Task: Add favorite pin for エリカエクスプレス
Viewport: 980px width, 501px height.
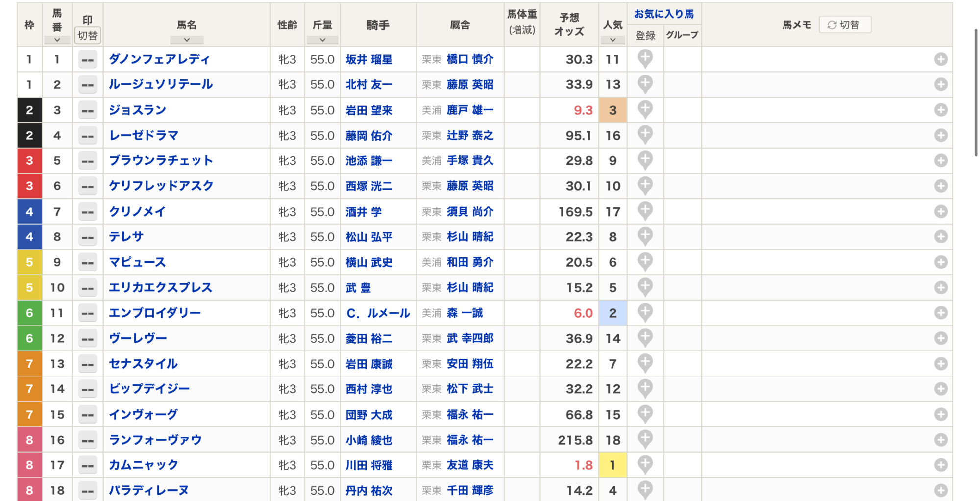Action: pyautogui.click(x=645, y=286)
